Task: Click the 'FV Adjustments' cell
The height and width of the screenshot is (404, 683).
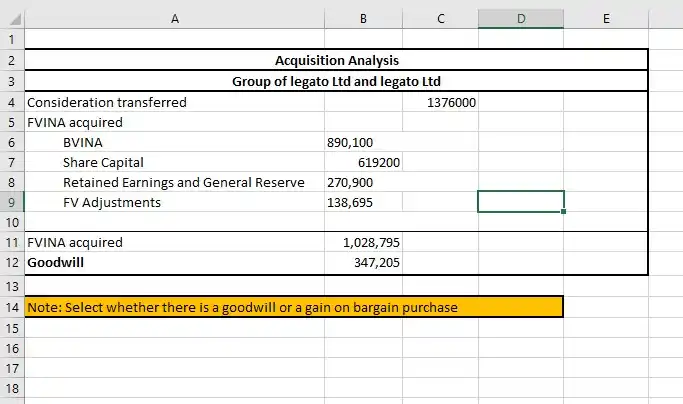Action: [x=175, y=203]
